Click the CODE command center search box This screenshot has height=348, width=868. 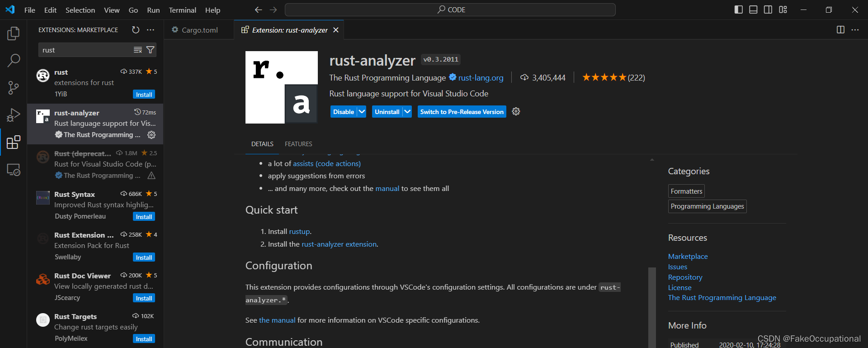[x=450, y=10]
